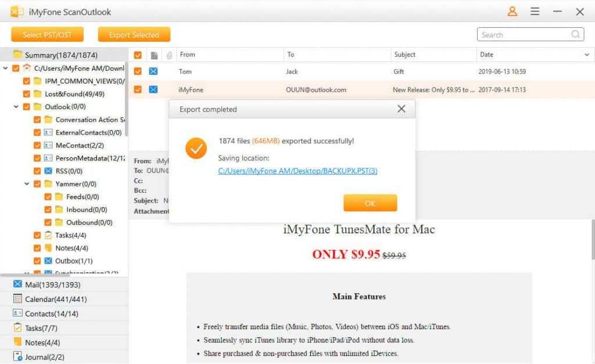Viewport: 595px width, 364px height.
Task: Click the Date column sort arrow
Action: (586, 55)
